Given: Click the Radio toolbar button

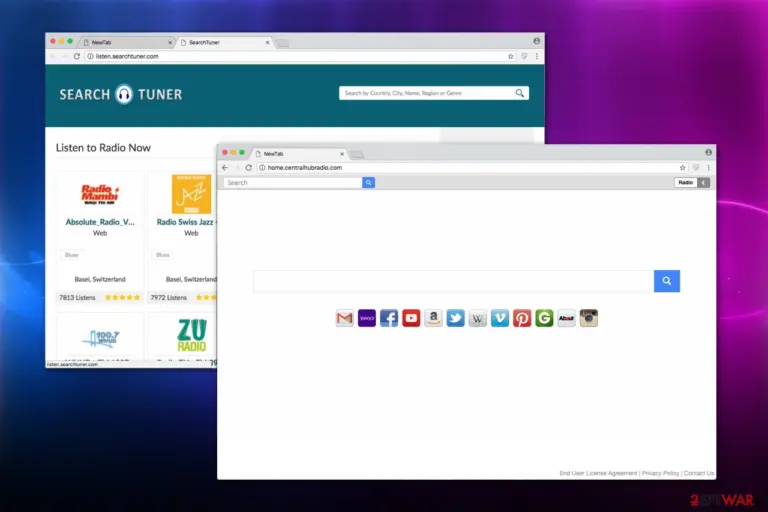Looking at the screenshot, I should [x=686, y=182].
